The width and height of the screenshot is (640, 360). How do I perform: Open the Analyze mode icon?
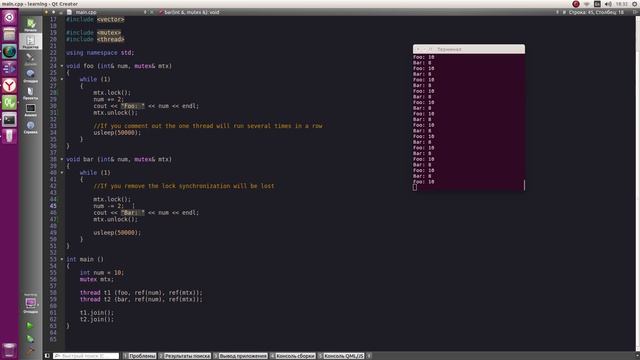point(31,109)
